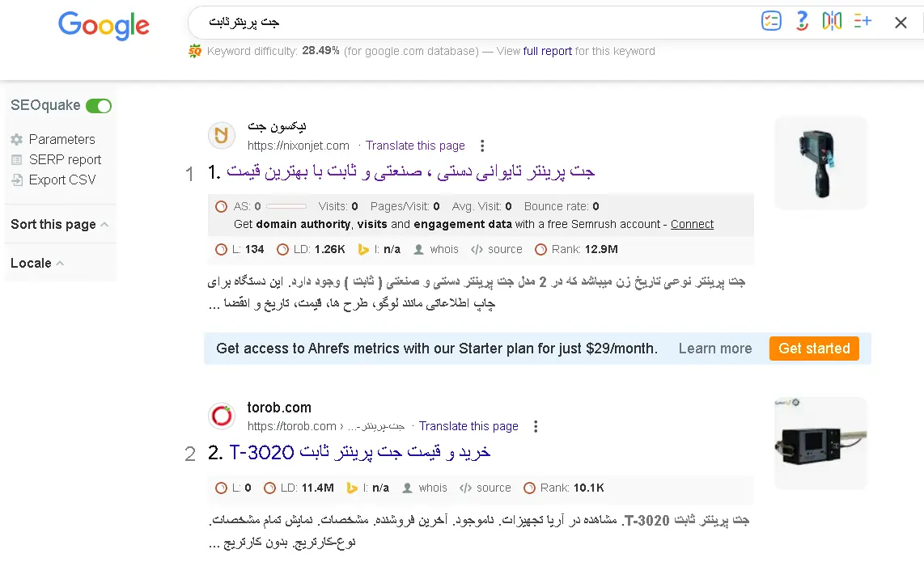Select Export CSV in the sidebar
Screen dimensions: 924x562
click(61, 180)
